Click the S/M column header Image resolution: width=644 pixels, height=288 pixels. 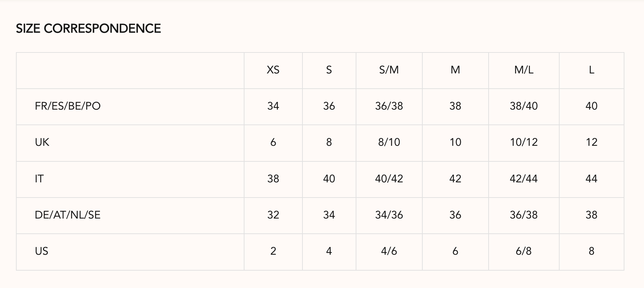click(389, 70)
